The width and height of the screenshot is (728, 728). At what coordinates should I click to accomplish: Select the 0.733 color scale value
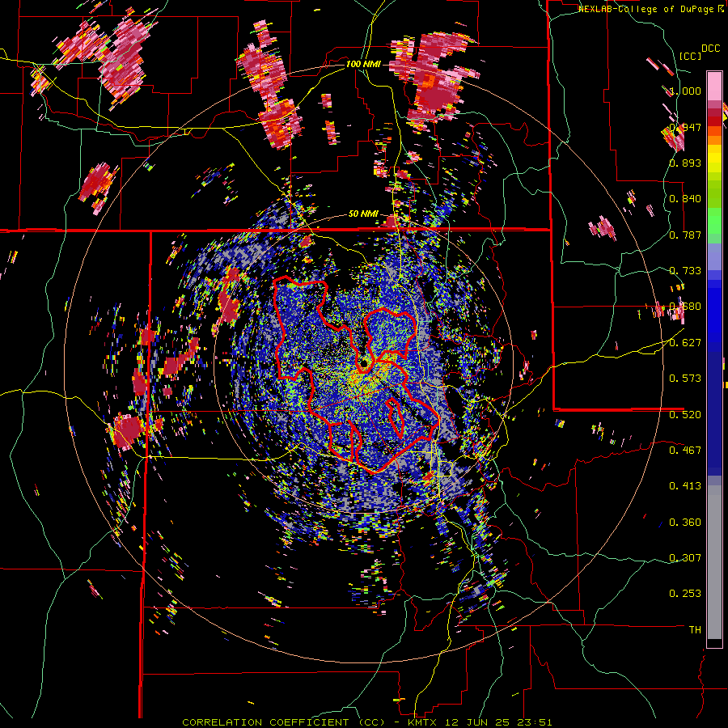click(x=685, y=271)
